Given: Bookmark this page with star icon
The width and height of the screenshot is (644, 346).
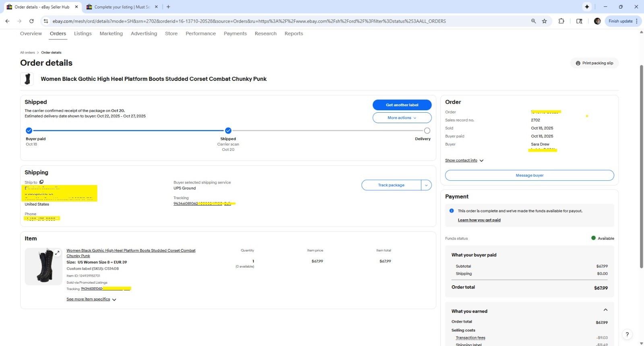Looking at the screenshot, I should [545, 21].
